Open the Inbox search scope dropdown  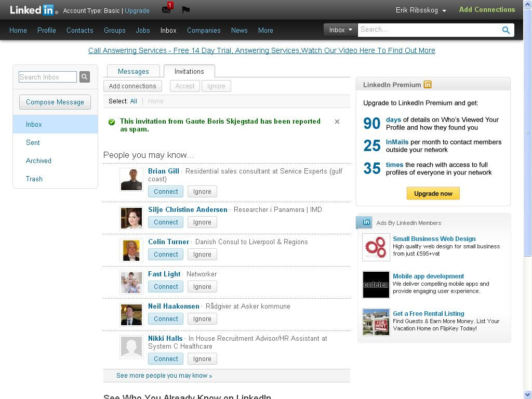341,30
